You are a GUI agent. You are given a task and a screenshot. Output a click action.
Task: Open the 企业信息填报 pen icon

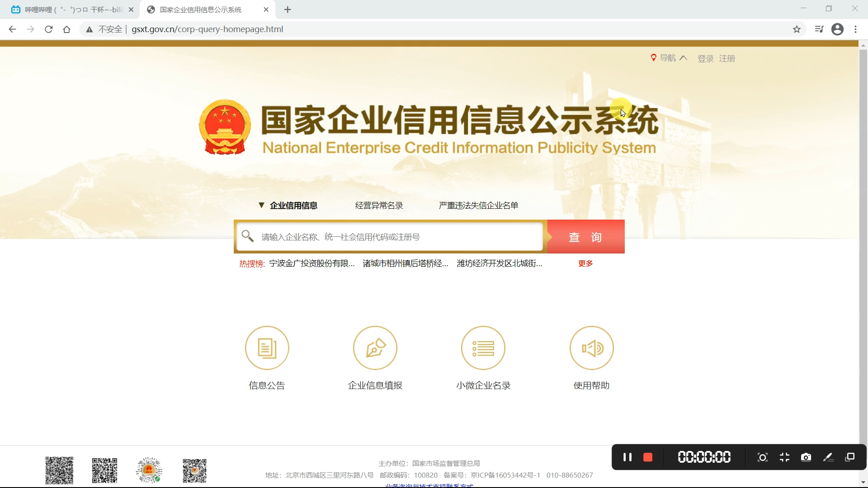pos(375,348)
